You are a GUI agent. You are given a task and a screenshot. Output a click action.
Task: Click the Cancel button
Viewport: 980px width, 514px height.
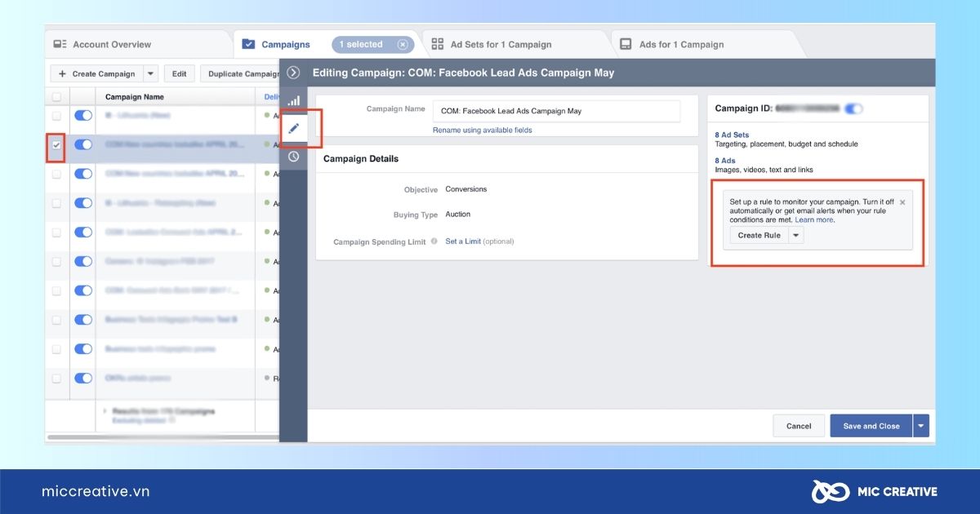(x=799, y=426)
